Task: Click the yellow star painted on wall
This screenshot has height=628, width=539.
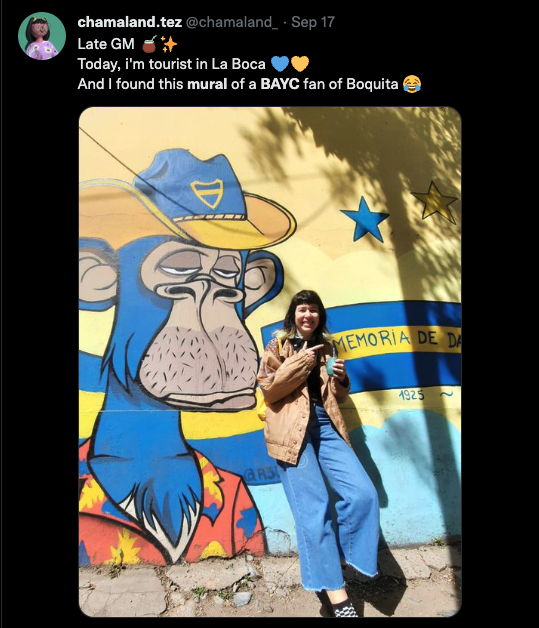Action: pyautogui.click(x=434, y=202)
